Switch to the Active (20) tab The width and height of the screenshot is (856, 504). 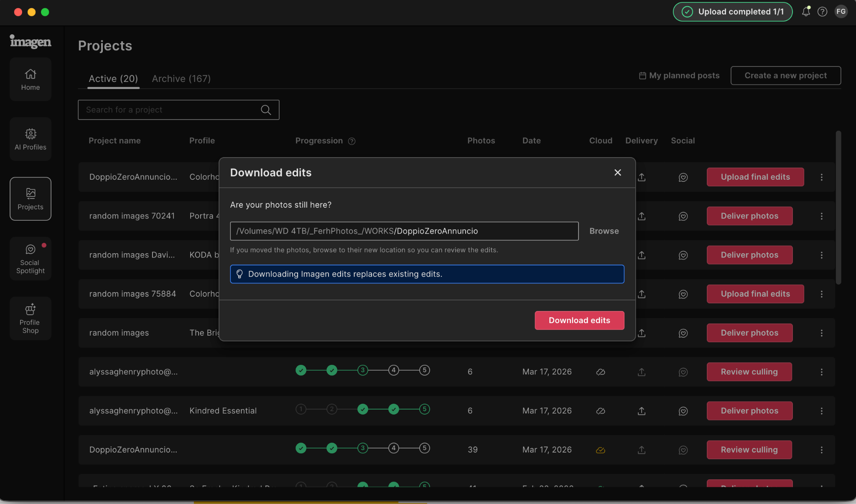(113, 79)
